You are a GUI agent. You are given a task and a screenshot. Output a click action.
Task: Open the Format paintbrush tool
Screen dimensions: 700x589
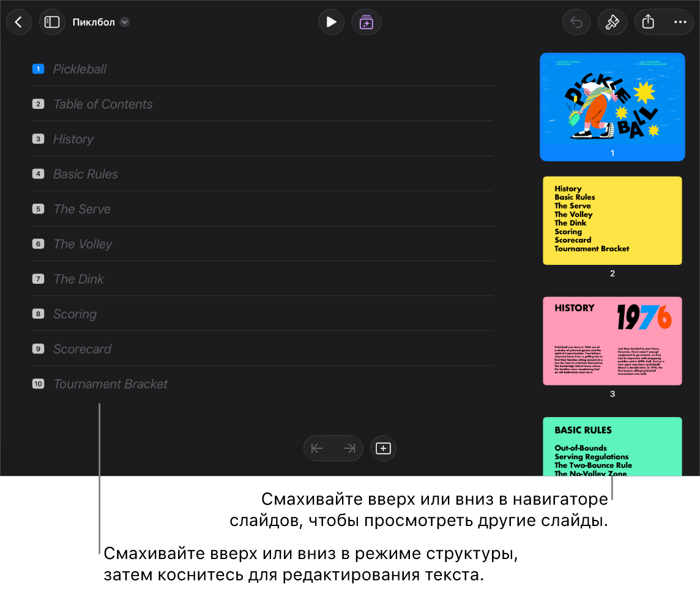click(612, 22)
